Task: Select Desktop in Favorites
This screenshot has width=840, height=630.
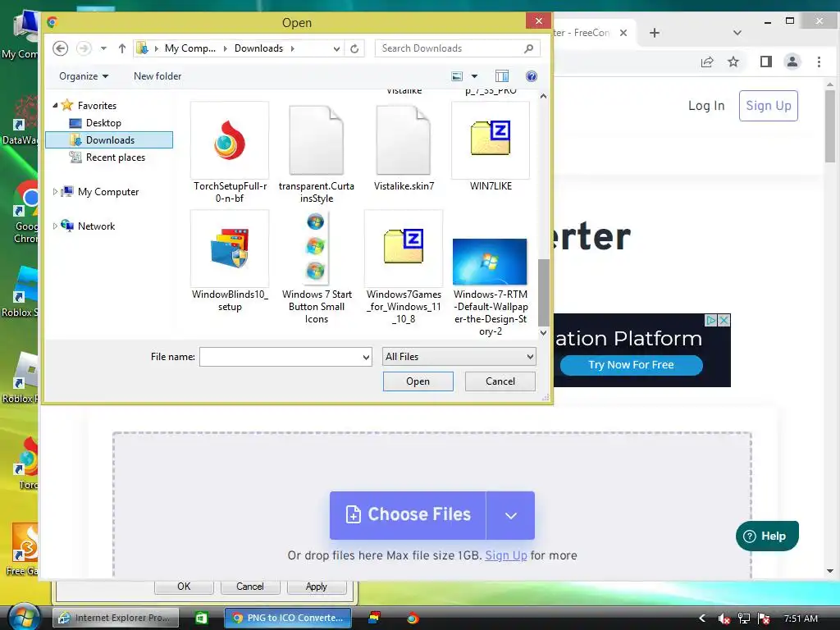Action: pyautogui.click(x=103, y=123)
